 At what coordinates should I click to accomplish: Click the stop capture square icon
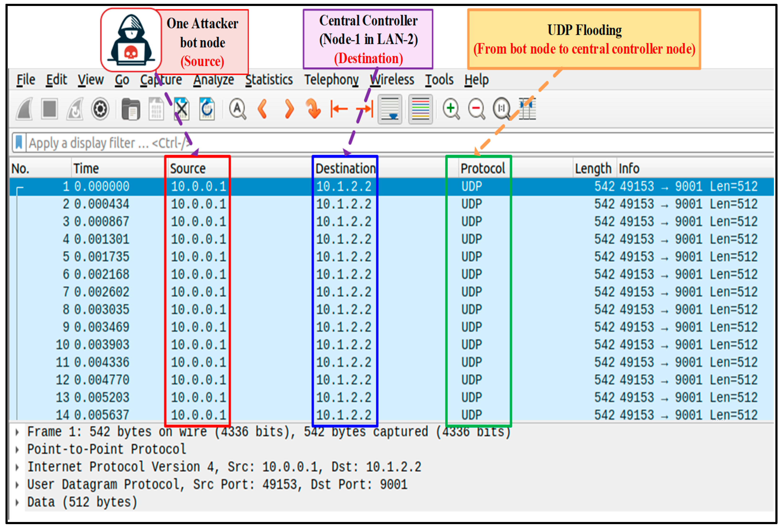(50, 109)
